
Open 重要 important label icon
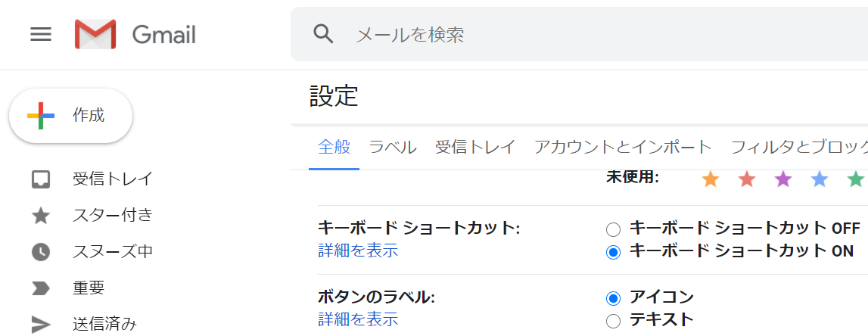pos(41,288)
